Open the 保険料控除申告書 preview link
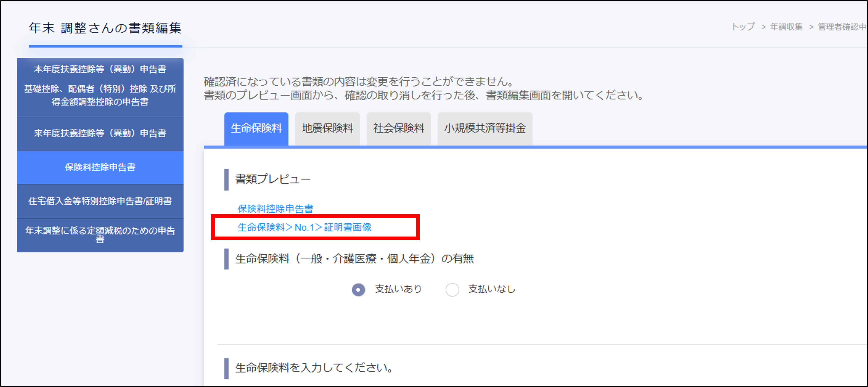Viewport: 868px width, 387px height. [x=275, y=208]
